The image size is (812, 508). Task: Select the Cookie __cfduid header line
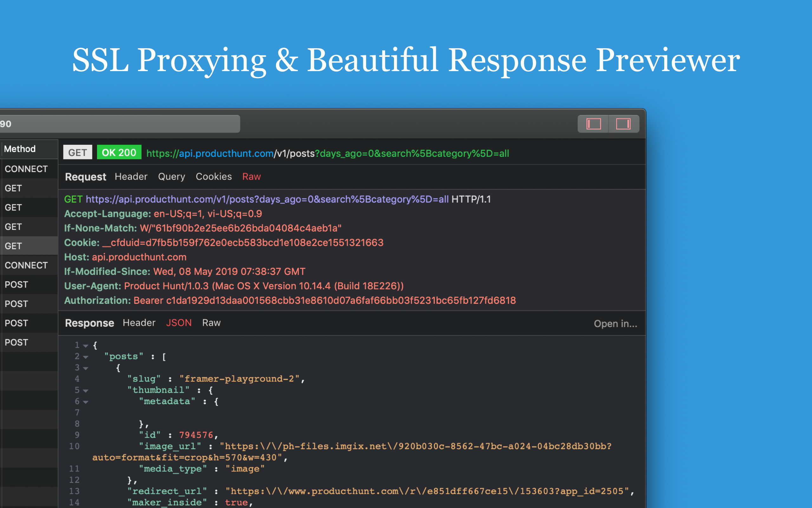pos(224,243)
